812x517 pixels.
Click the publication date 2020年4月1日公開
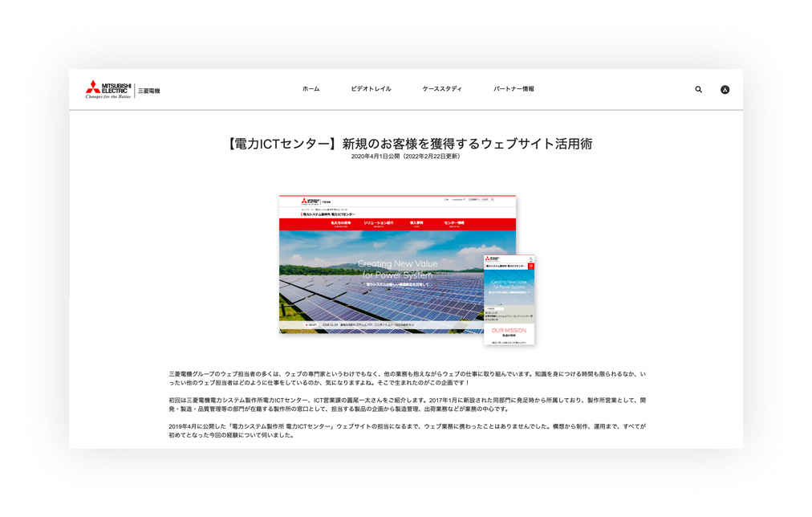376,157
